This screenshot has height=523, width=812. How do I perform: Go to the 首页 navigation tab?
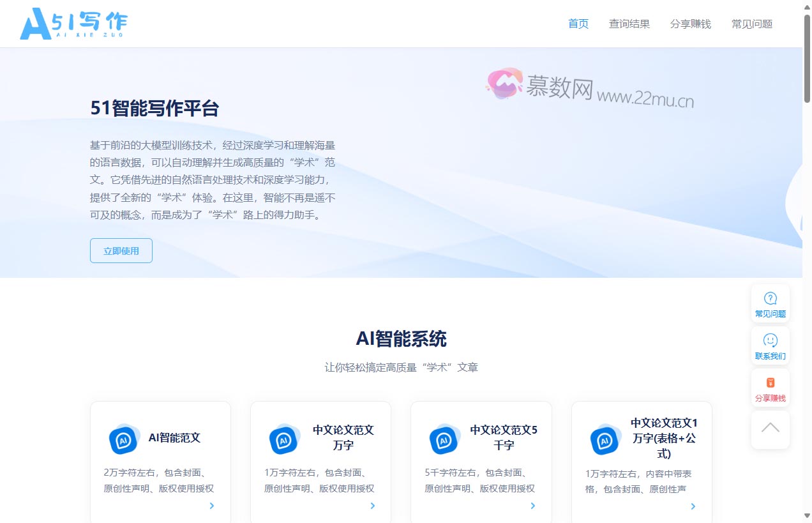tap(578, 24)
